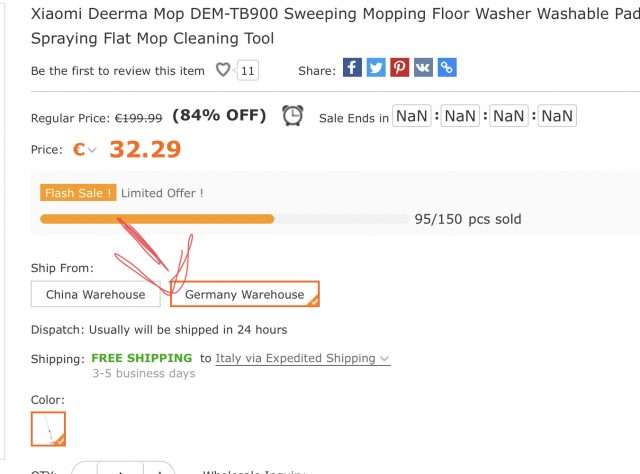This screenshot has height=474, width=640.
Task: Click the 32.29 price value
Action: [145, 149]
